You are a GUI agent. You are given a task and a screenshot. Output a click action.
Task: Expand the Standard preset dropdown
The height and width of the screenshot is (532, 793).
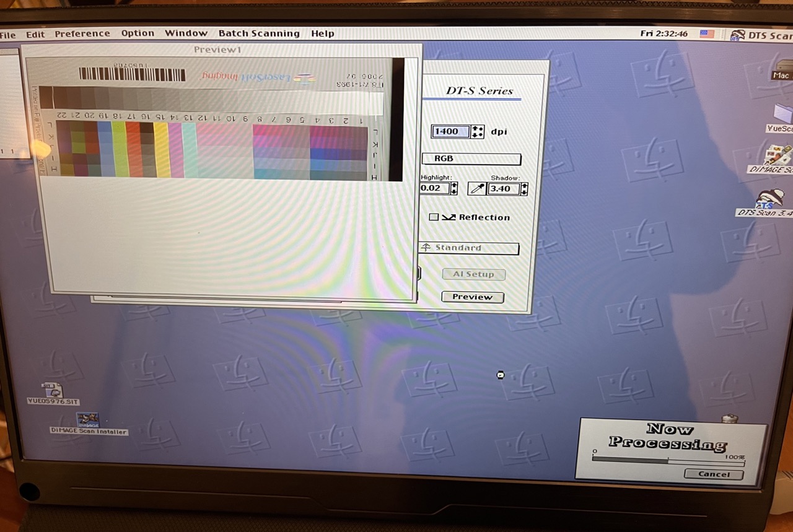tap(469, 248)
